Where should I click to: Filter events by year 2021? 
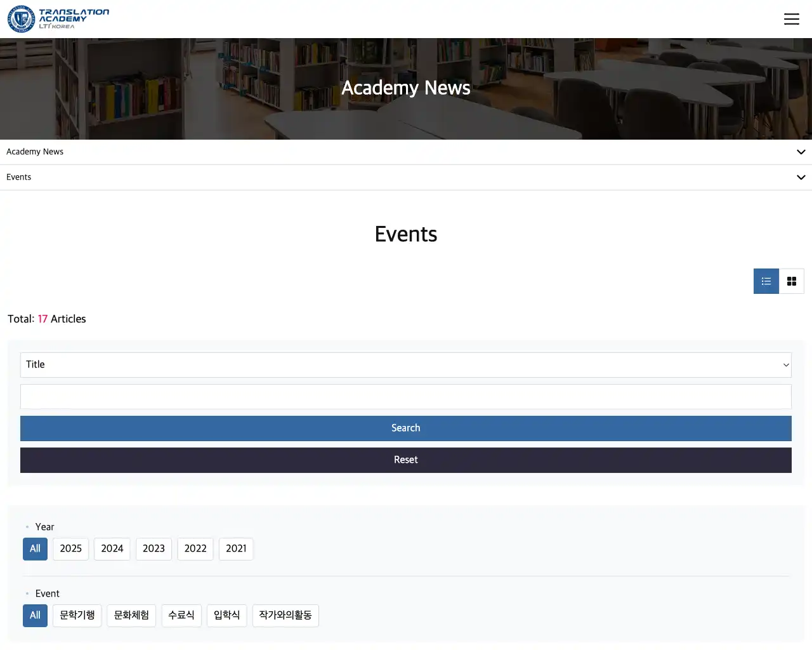click(x=236, y=549)
